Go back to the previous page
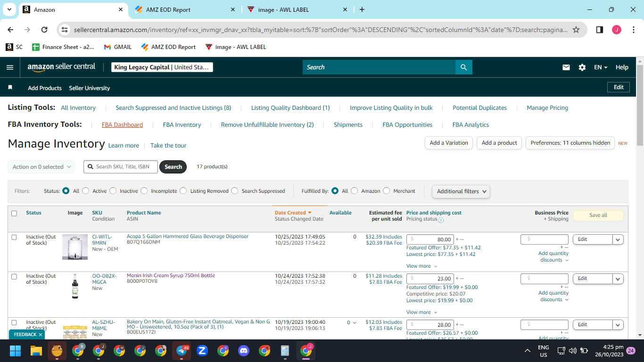The image size is (644, 362). coord(11,30)
